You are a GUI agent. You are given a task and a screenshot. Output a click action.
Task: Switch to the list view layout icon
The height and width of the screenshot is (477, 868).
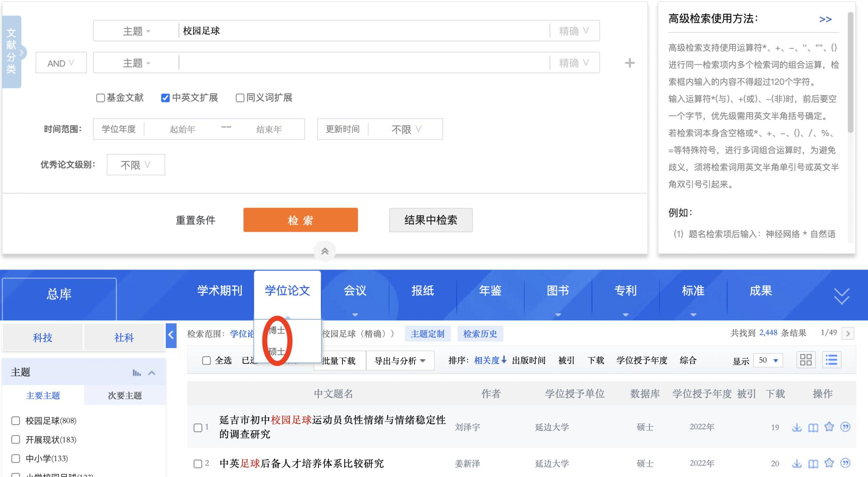click(x=831, y=360)
